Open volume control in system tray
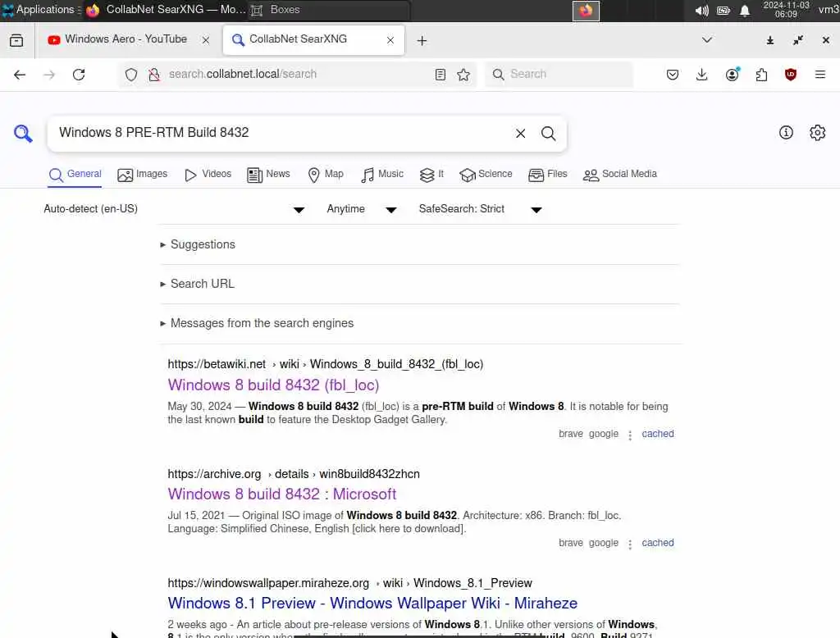 pyautogui.click(x=702, y=11)
